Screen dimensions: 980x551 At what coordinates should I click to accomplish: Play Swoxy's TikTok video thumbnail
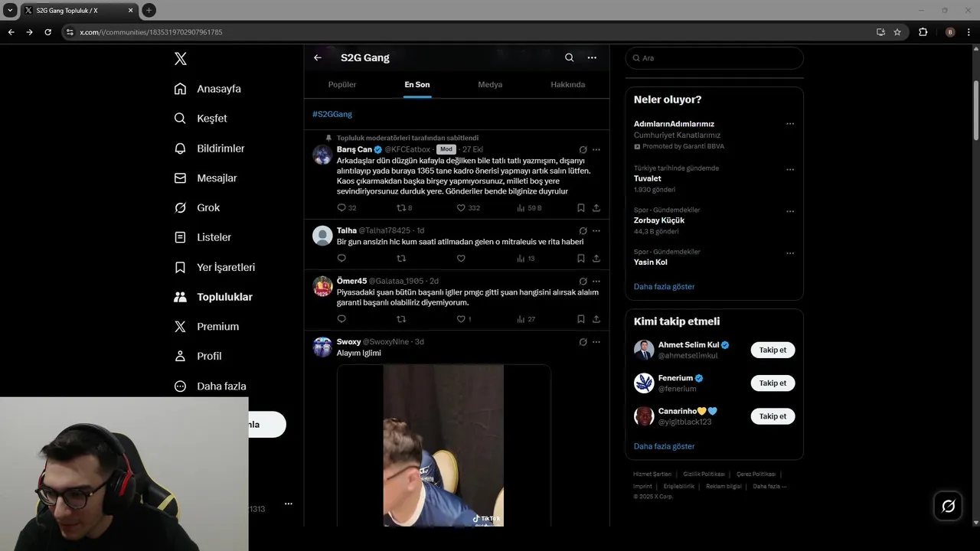click(443, 445)
